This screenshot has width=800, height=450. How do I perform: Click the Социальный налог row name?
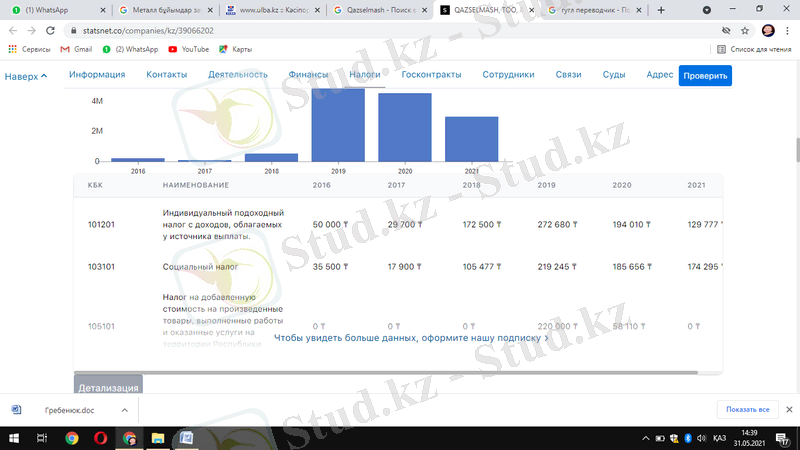point(201,267)
